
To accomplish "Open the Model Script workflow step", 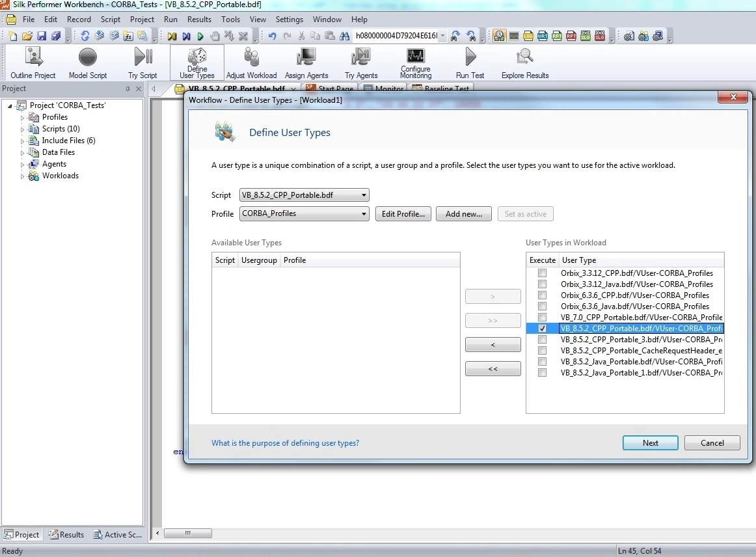I will (88, 62).
